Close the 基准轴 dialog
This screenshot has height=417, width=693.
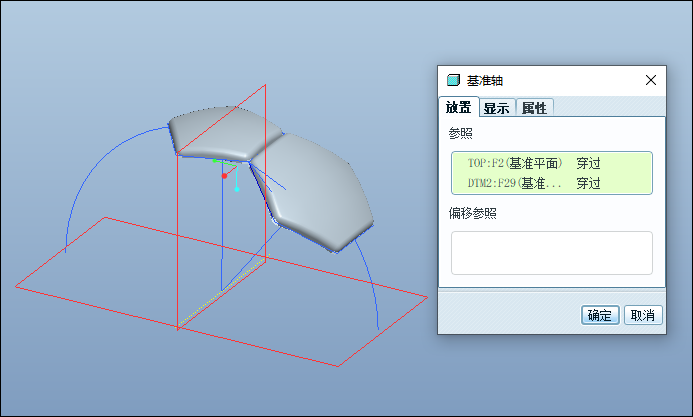click(x=651, y=80)
